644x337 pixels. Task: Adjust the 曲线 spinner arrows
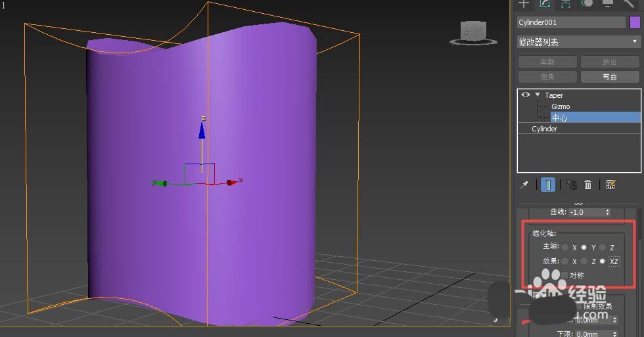click(607, 212)
